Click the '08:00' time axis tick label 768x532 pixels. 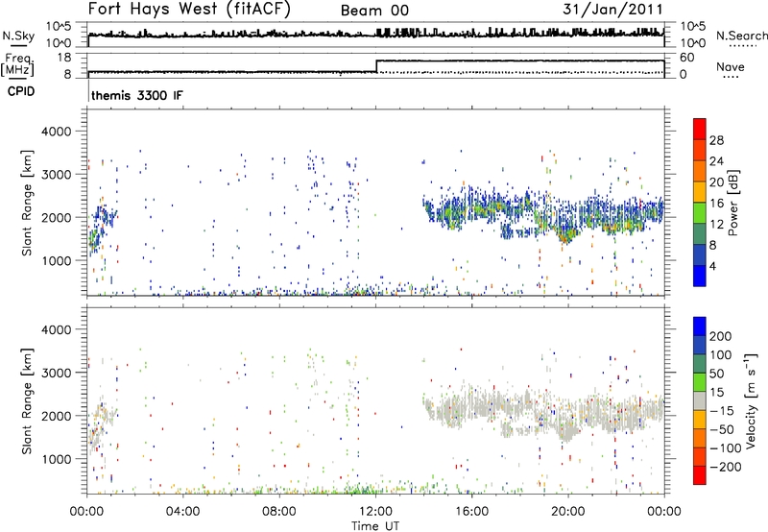pyautogui.click(x=279, y=512)
